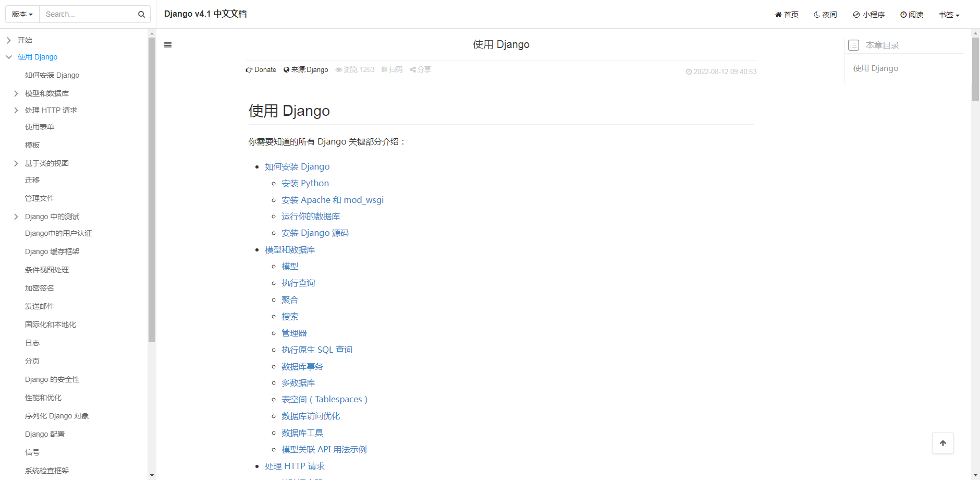Click the Django v4.1 中文文档 title
The width and height of the screenshot is (980, 480).
click(205, 14)
